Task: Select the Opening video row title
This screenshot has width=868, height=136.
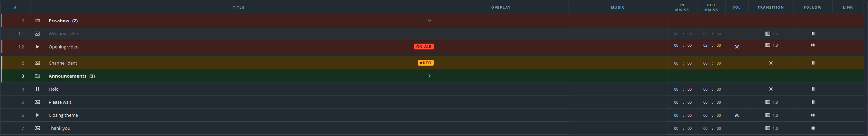Action: pos(63,47)
